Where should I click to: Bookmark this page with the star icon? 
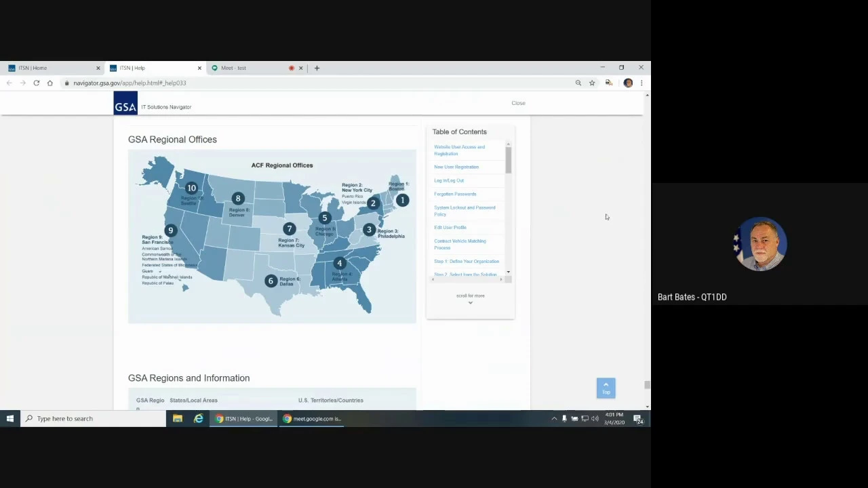click(592, 83)
